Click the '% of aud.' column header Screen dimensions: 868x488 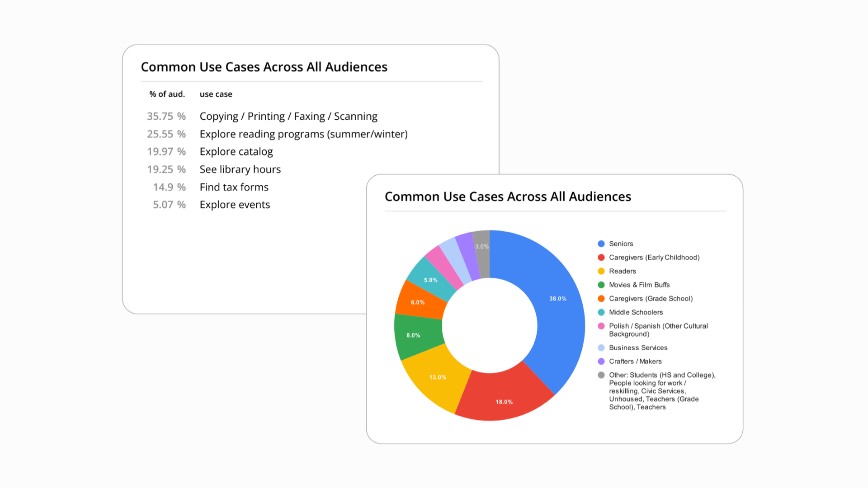167,94
